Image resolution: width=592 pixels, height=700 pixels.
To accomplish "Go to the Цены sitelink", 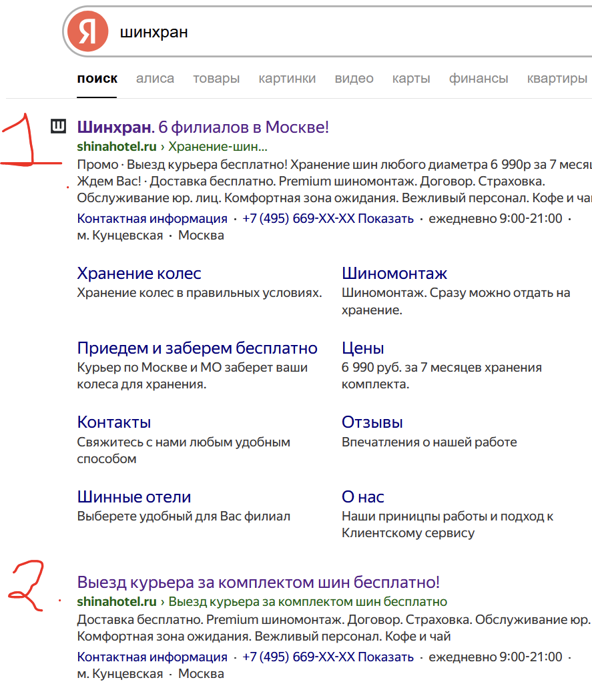I will click(x=362, y=348).
